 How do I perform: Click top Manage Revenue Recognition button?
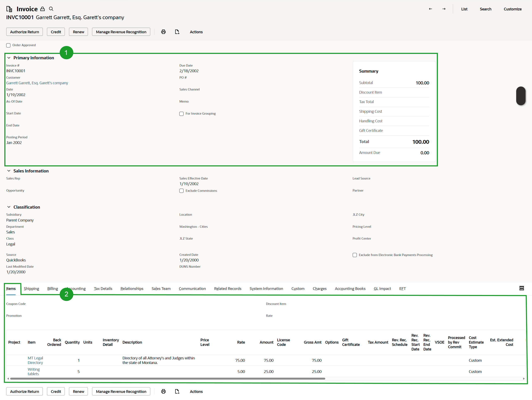pos(121,32)
